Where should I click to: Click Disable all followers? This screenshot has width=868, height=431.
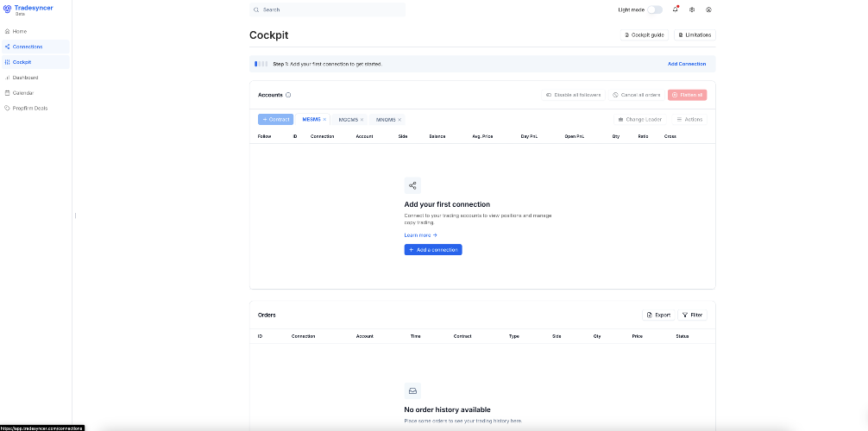click(x=574, y=95)
